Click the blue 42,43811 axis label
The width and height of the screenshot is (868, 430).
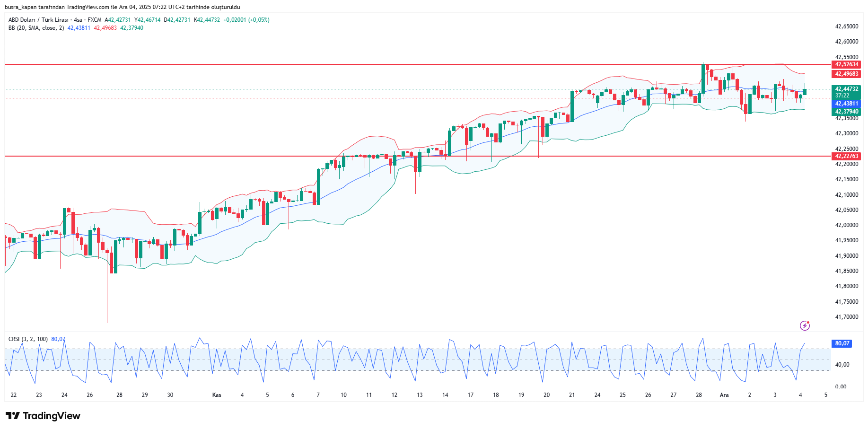click(846, 104)
